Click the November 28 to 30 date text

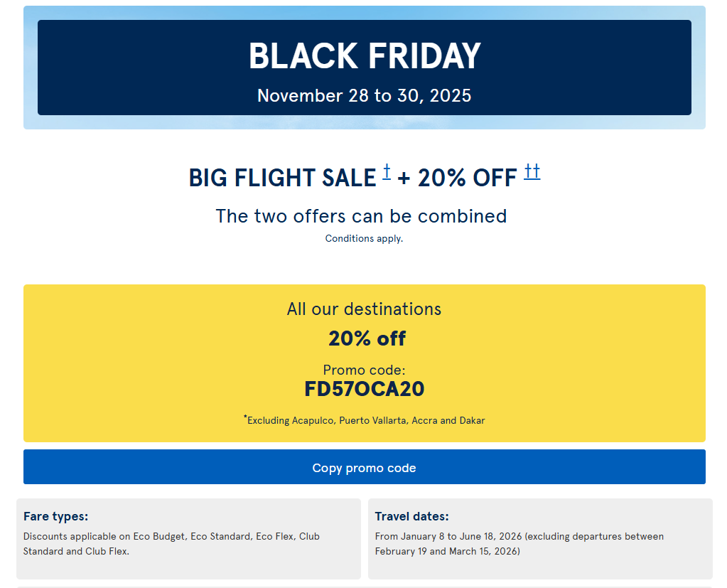point(364,95)
